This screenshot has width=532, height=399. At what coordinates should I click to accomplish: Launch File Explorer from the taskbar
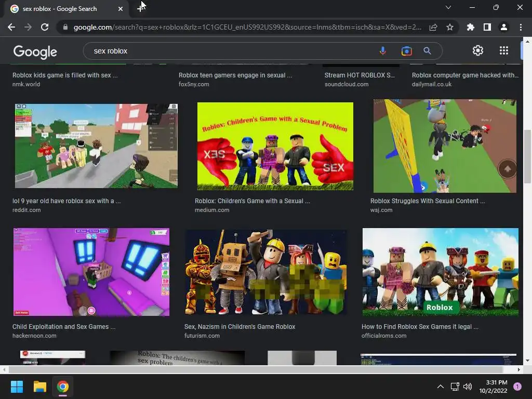point(39,387)
